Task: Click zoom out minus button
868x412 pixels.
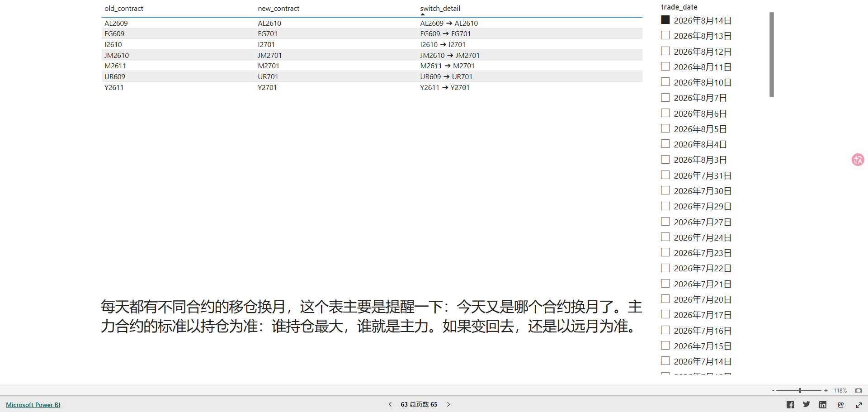Action: coord(773,391)
